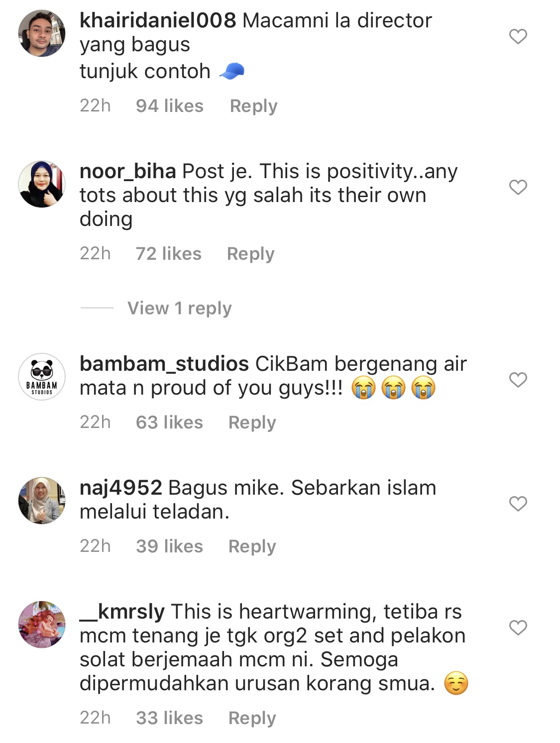This screenshot has width=560, height=743.
Task: Open the 72 likes list
Action: click(168, 254)
